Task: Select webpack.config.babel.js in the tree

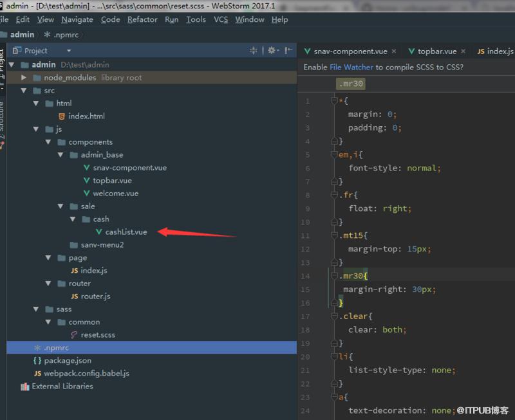Action: (x=86, y=374)
